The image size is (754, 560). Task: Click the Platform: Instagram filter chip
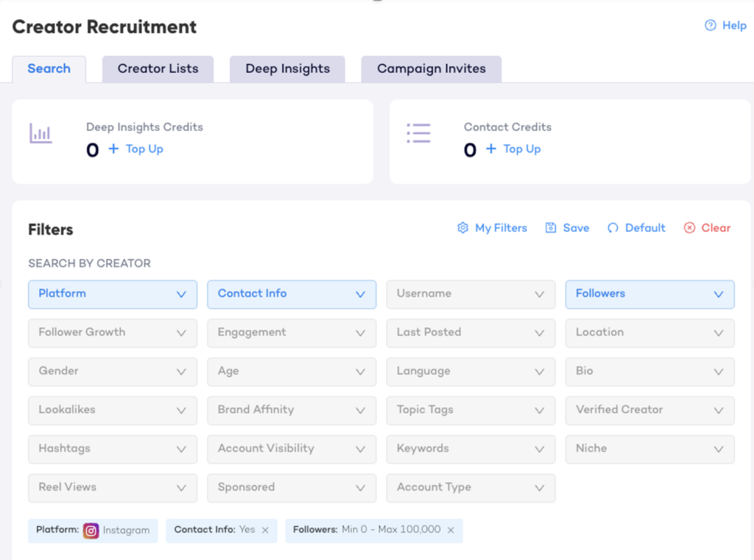[x=93, y=531]
